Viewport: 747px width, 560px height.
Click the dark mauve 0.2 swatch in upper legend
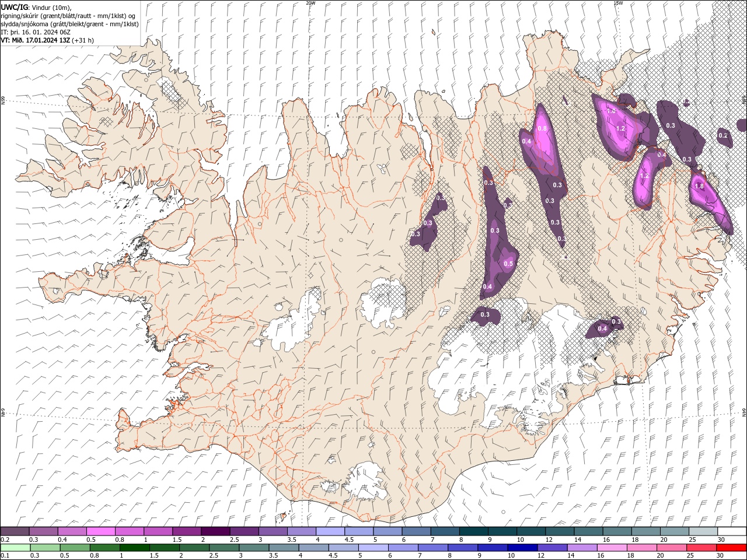coord(15,531)
